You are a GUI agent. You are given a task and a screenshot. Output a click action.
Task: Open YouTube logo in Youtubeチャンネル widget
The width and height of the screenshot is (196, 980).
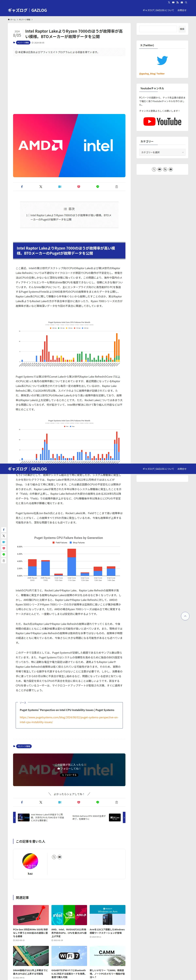162,122
